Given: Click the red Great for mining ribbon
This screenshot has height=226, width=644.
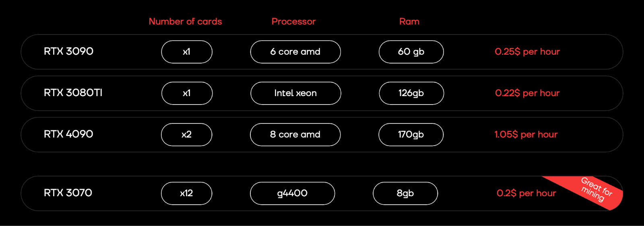Looking at the screenshot, I should (597, 189).
